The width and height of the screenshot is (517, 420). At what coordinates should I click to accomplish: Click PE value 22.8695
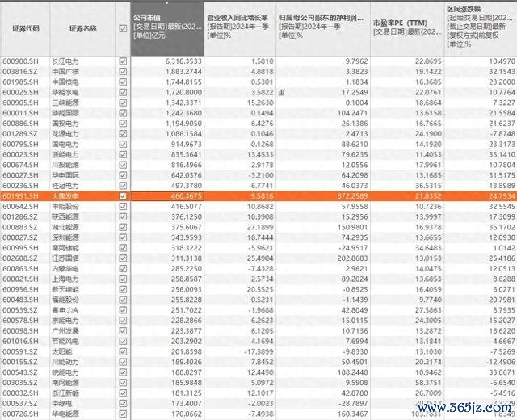[x=428, y=61]
